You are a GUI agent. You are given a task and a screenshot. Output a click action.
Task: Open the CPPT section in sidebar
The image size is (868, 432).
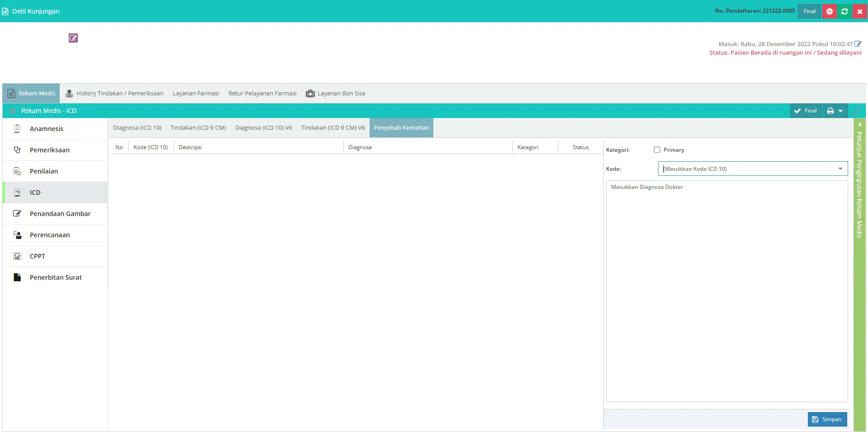point(38,256)
